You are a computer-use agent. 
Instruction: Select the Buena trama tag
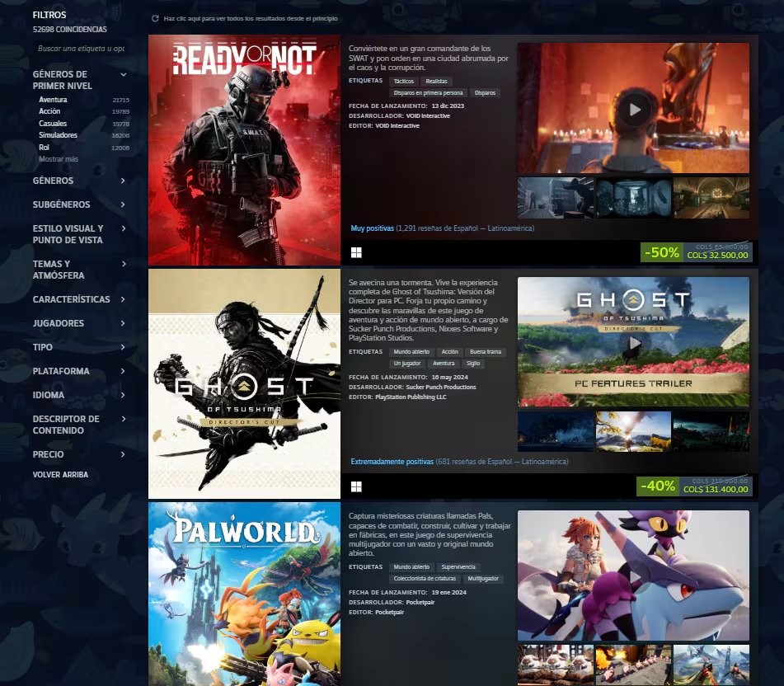pyautogui.click(x=486, y=352)
